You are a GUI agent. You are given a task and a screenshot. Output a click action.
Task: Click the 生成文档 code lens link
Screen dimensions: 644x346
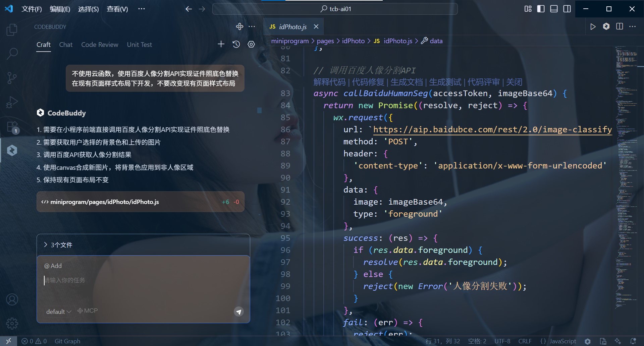(x=407, y=82)
